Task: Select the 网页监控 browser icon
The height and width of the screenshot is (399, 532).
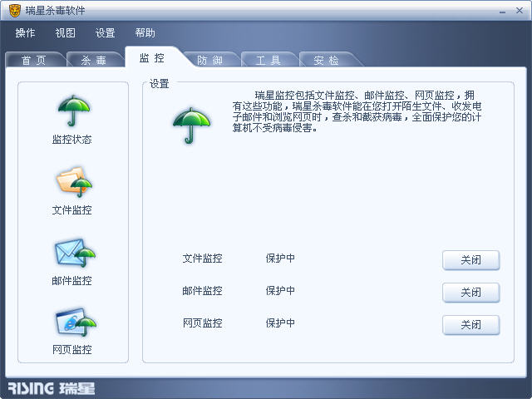Action: [x=76, y=323]
